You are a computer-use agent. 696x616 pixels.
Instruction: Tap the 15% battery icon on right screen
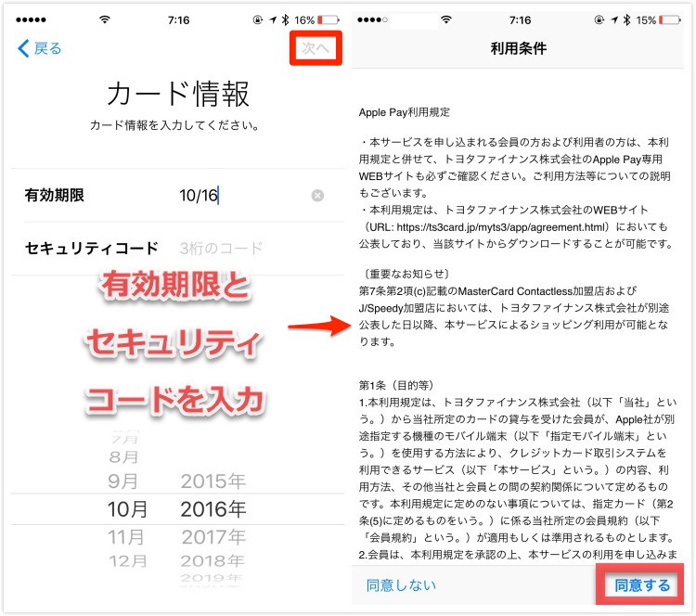(669, 20)
